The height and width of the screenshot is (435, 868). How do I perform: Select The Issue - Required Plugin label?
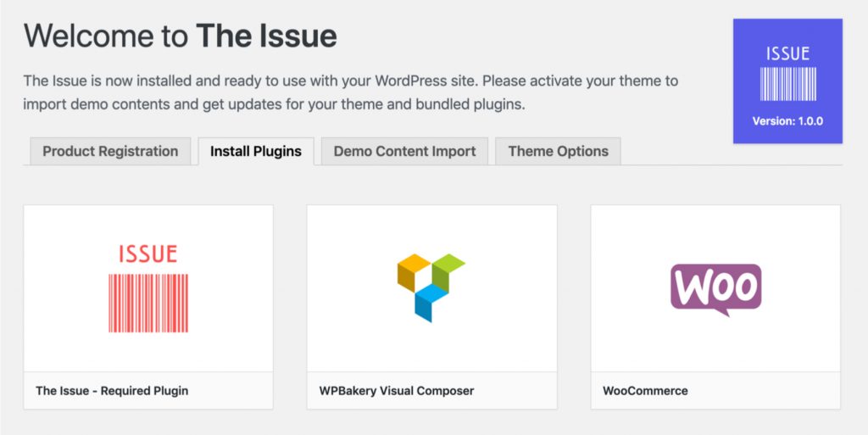[x=112, y=391]
